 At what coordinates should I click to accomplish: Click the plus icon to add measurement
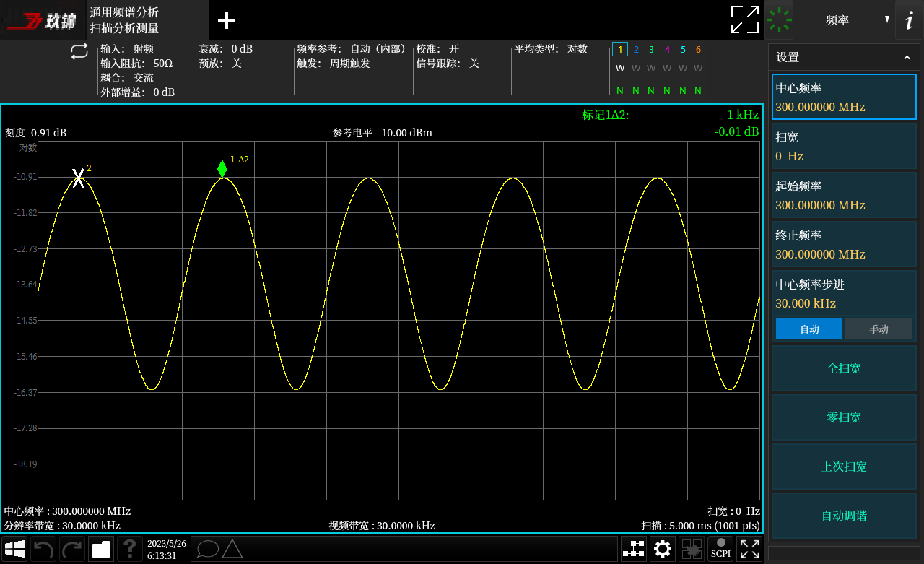227,20
